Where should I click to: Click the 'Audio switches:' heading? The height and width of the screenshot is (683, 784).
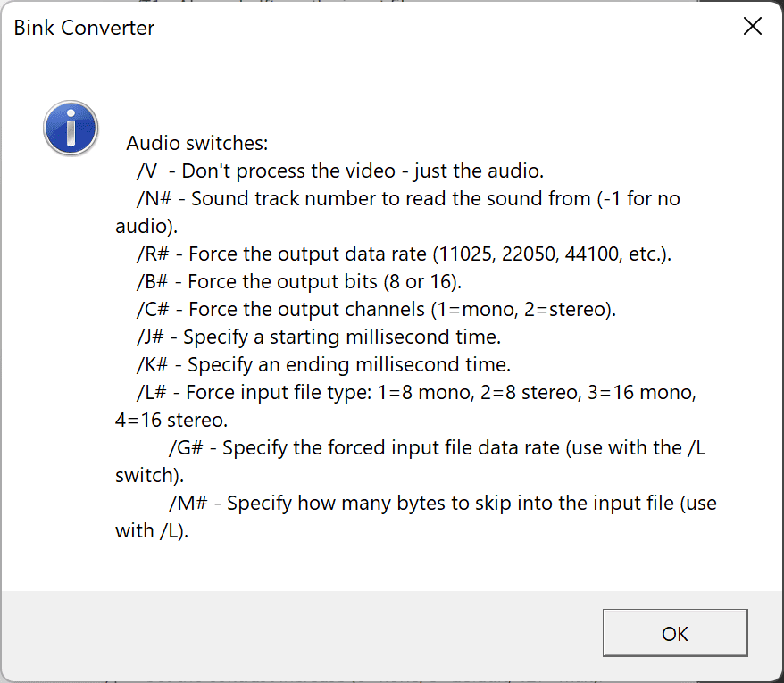pyautogui.click(x=196, y=143)
